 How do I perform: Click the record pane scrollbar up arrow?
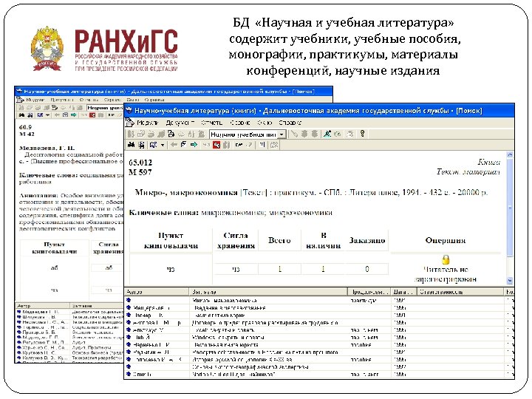(510, 155)
